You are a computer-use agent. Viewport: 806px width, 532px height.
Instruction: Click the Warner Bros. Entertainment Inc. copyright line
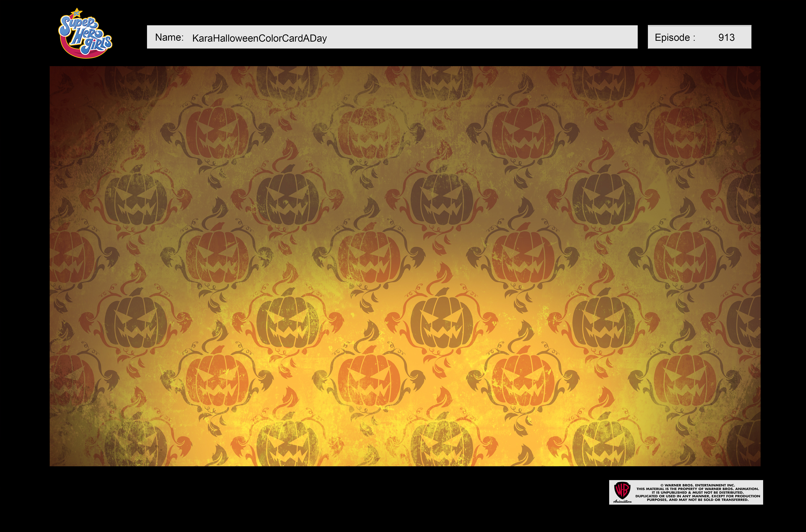[x=697, y=485]
